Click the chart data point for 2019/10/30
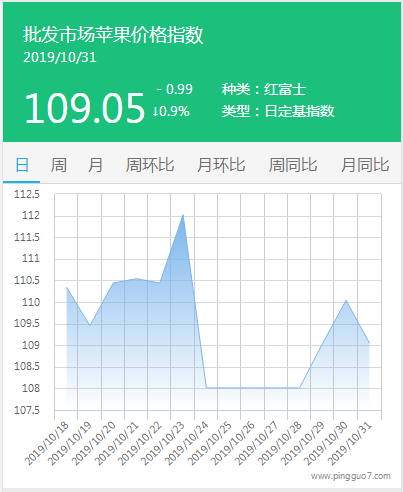The width and height of the screenshot is (403, 492). [346, 300]
